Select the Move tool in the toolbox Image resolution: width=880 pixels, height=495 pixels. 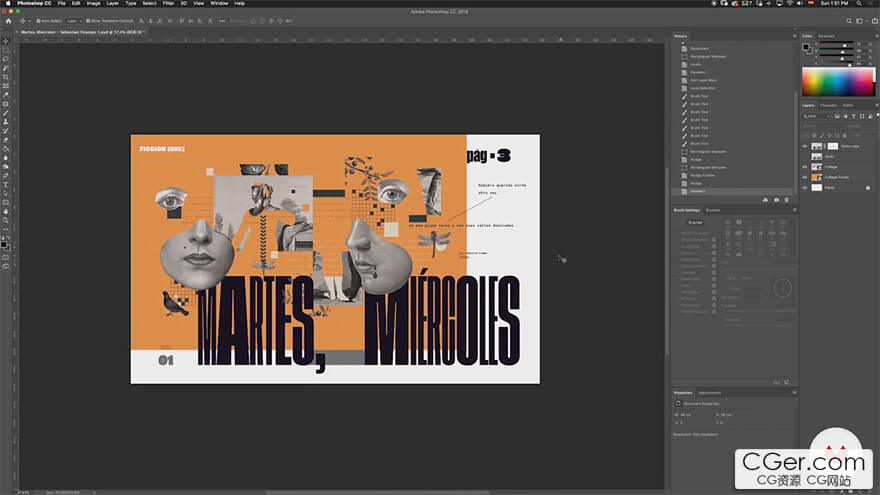[x=6, y=41]
